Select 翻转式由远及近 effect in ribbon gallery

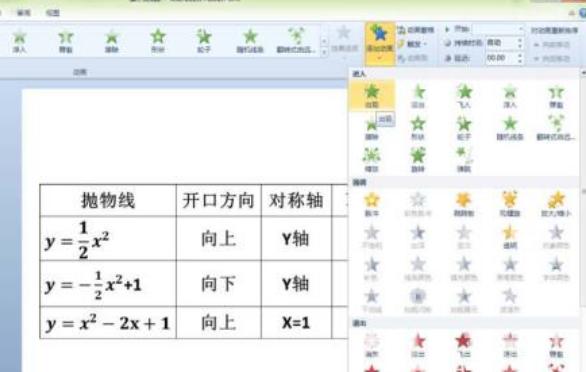click(296, 41)
